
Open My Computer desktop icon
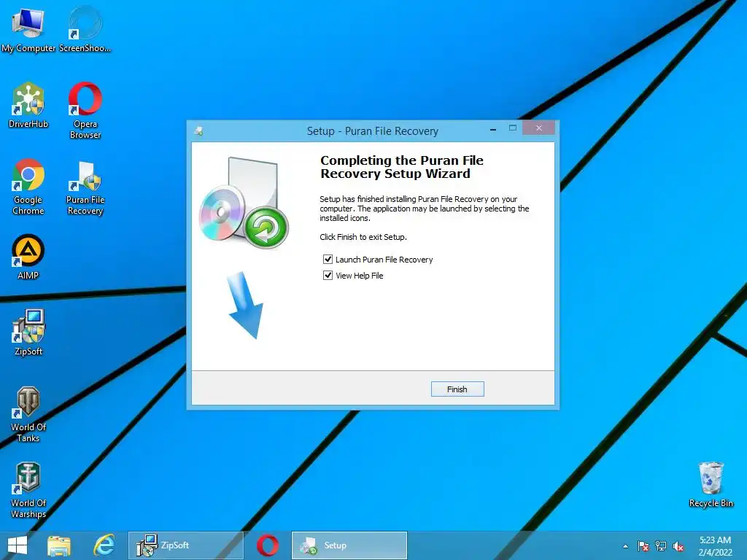[28, 29]
